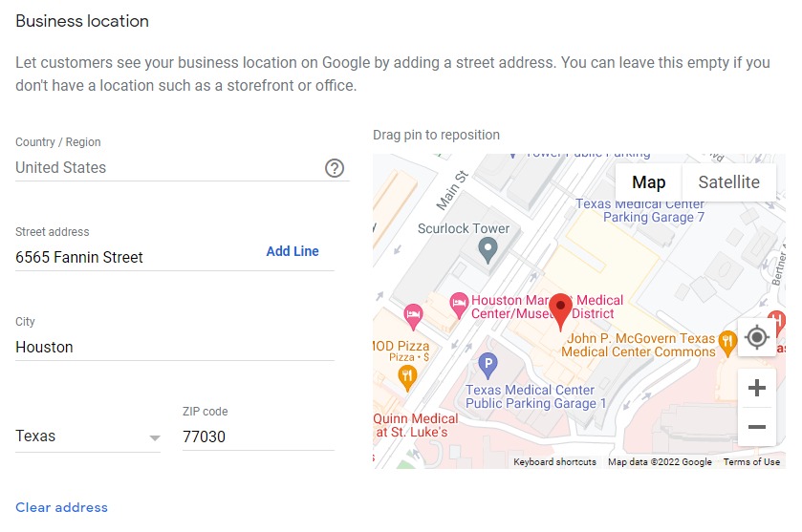Click Texas Medical Center Public Parking Garage 1 label
The width and height of the screenshot is (802, 532).
(x=535, y=396)
